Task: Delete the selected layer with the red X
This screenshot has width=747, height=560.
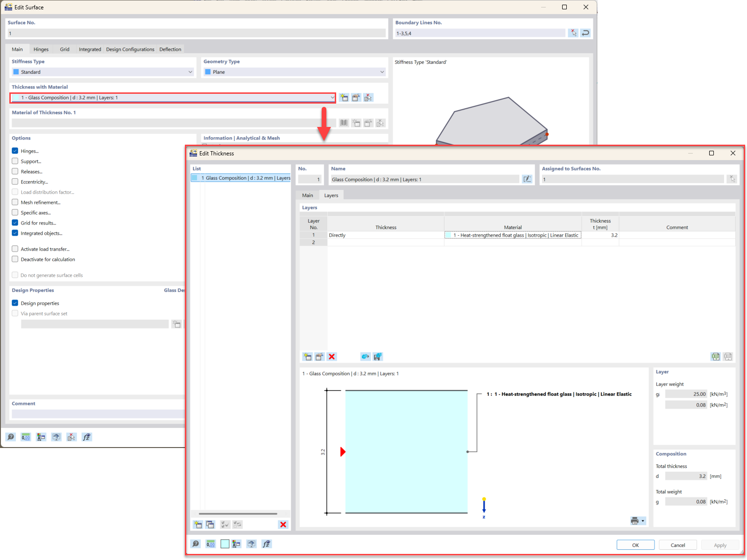Action: (x=332, y=357)
